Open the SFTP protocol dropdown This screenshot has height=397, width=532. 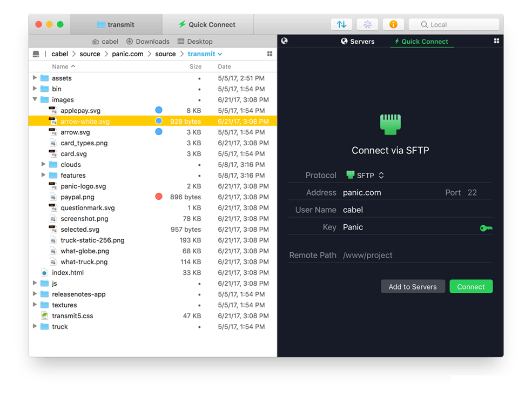click(365, 176)
